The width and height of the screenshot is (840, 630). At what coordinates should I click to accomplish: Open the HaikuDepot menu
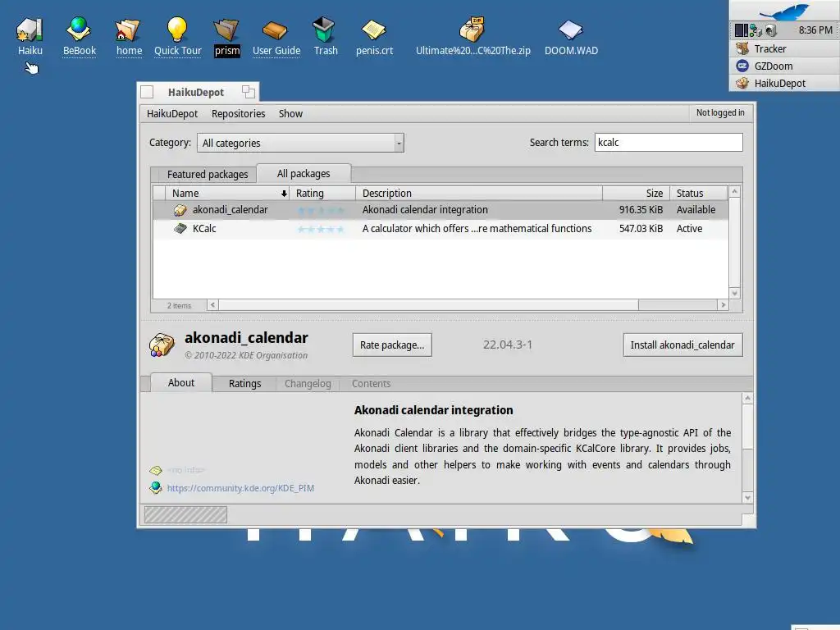tap(172, 113)
